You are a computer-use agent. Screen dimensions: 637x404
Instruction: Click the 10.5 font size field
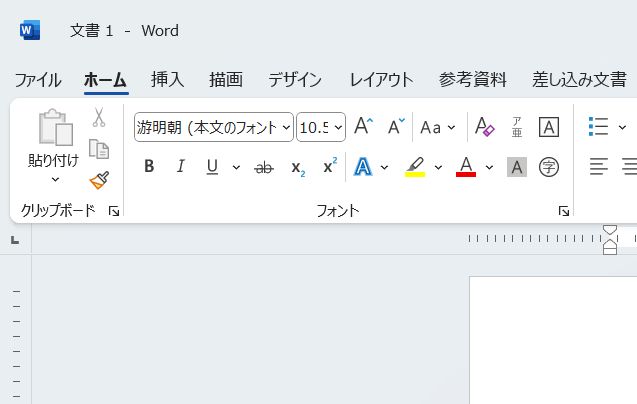314,127
